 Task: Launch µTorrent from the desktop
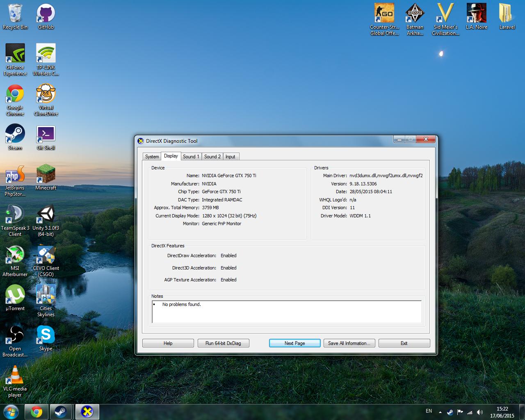point(15,298)
